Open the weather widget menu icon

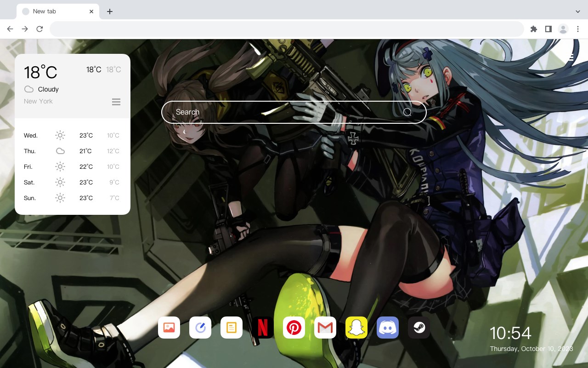(116, 102)
